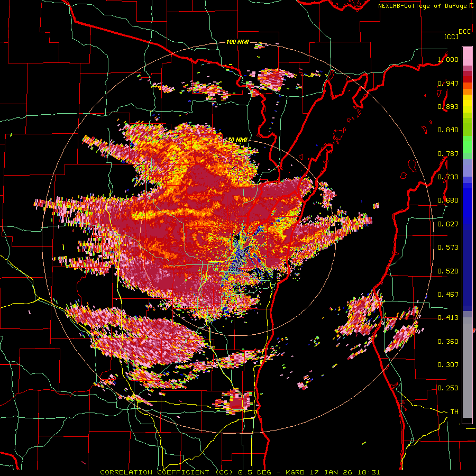Click the 0.520 legend value
The height and width of the screenshot is (476, 476).
click(x=448, y=271)
